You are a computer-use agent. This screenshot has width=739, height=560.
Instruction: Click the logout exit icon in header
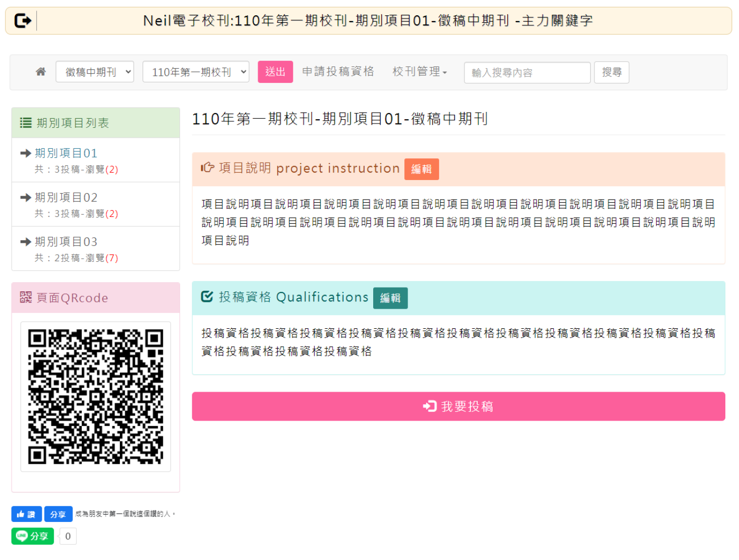(x=23, y=21)
